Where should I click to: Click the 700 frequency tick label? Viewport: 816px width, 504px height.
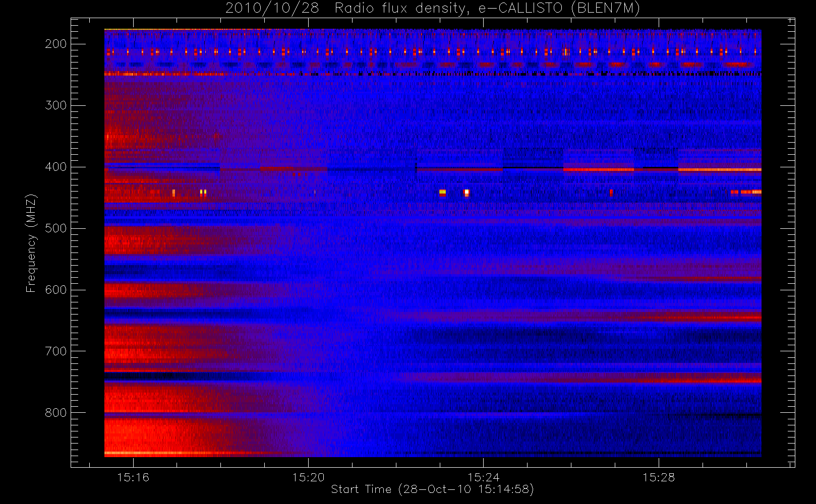(x=55, y=351)
